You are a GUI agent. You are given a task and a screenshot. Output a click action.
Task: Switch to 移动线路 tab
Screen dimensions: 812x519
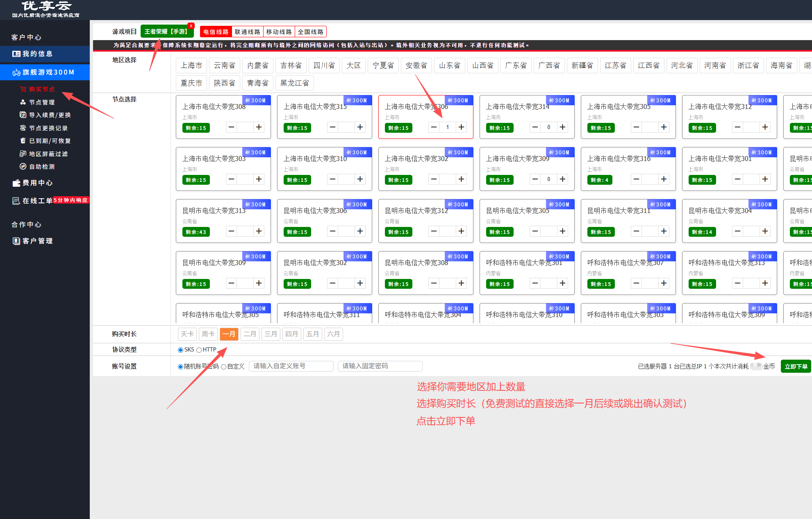279,32
